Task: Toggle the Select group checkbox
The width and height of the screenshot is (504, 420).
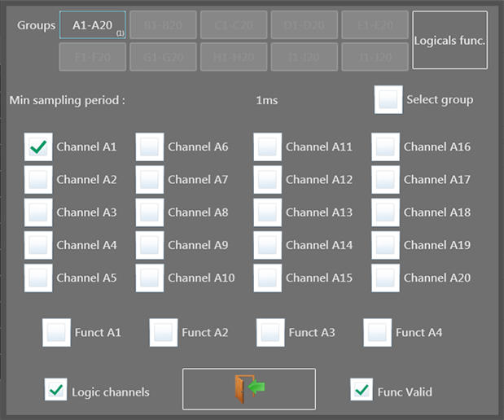Action: [x=388, y=100]
